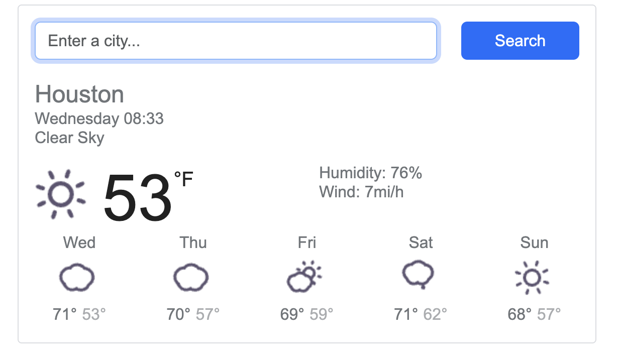Click the °F unit label
The width and height of the screenshot is (618, 364).
coord(184,180)
